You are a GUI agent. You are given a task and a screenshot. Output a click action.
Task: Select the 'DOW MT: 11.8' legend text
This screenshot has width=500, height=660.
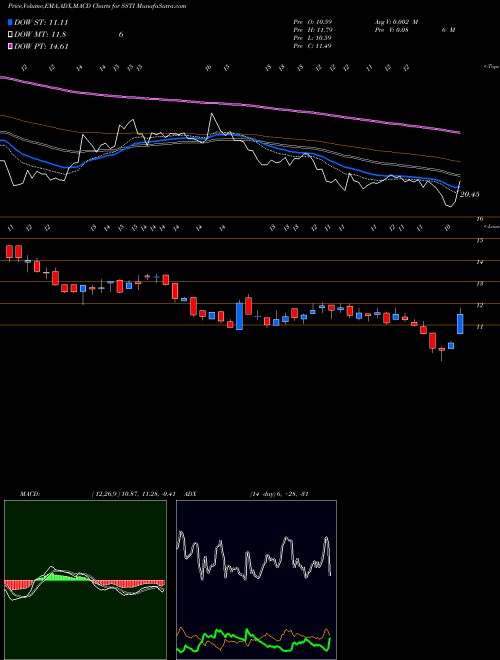tap(40, 35)
